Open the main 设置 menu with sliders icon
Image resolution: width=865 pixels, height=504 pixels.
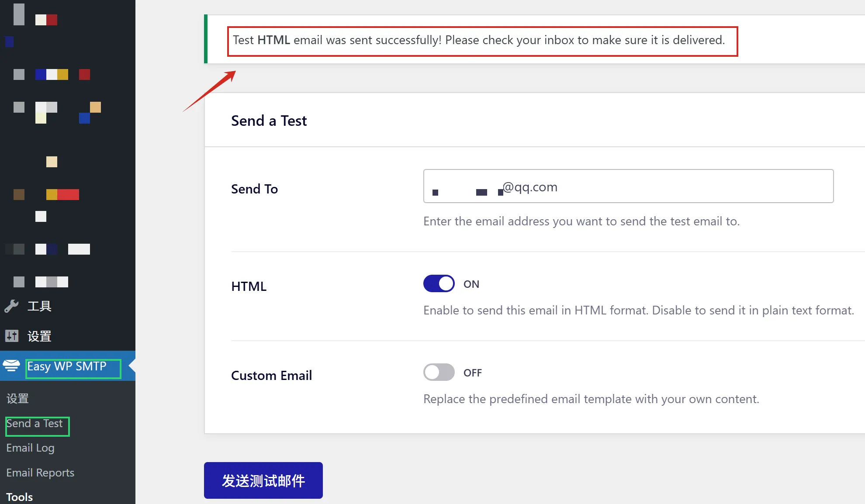pos(39,336)
